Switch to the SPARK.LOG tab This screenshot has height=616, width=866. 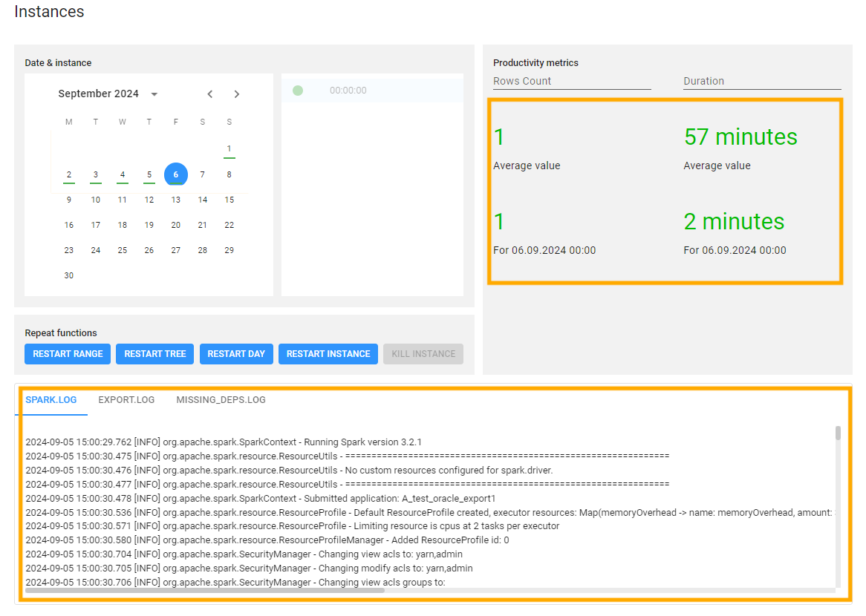click(51, 400)
